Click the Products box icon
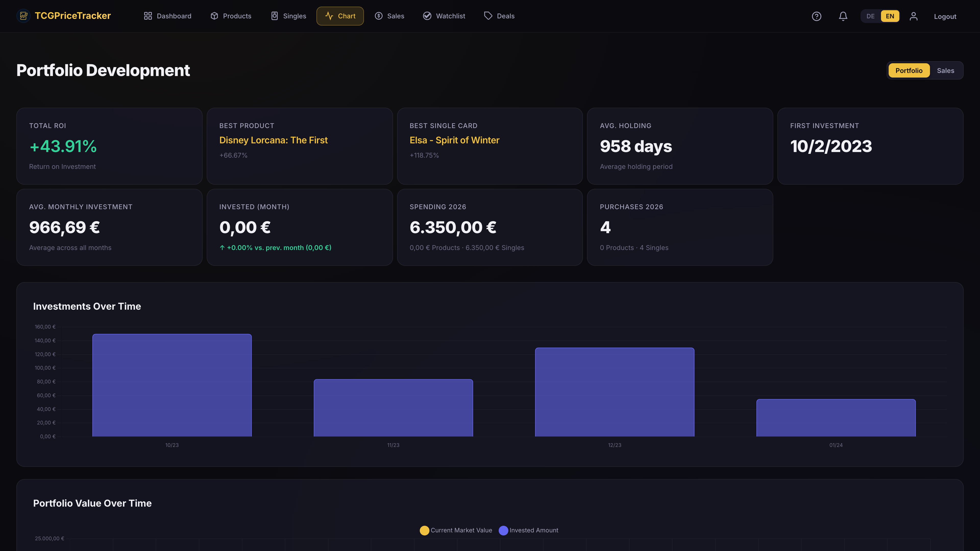This screenshot has height=551, width=980. click(x=214, y=16)
